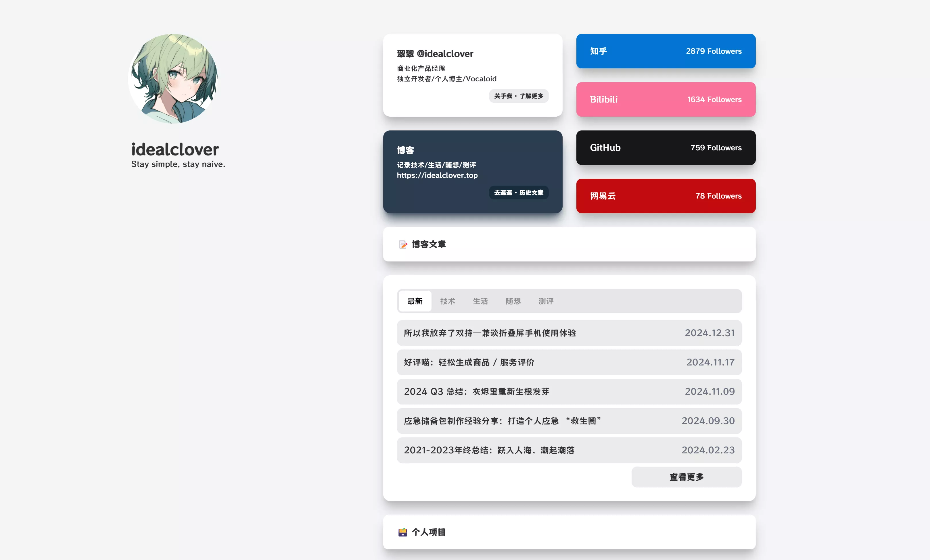
Task: Open the 知乎 followers card
Action: pos(666,51)
